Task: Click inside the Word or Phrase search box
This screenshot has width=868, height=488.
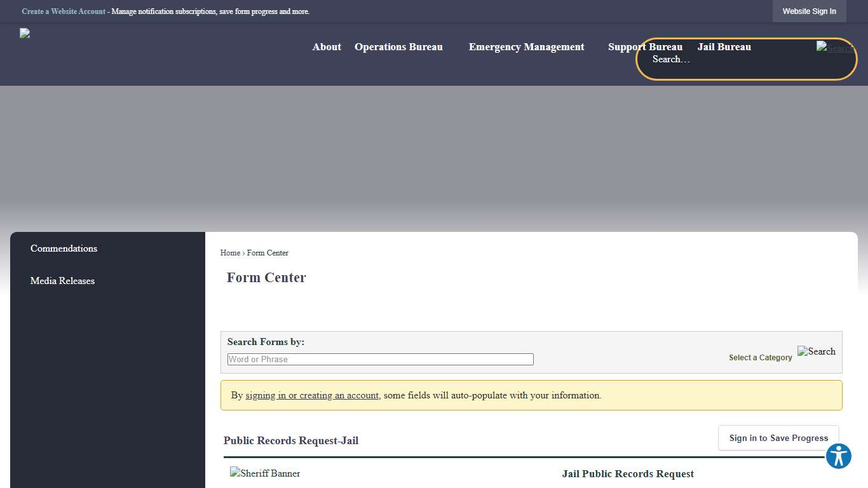Action: coord(380,359)
